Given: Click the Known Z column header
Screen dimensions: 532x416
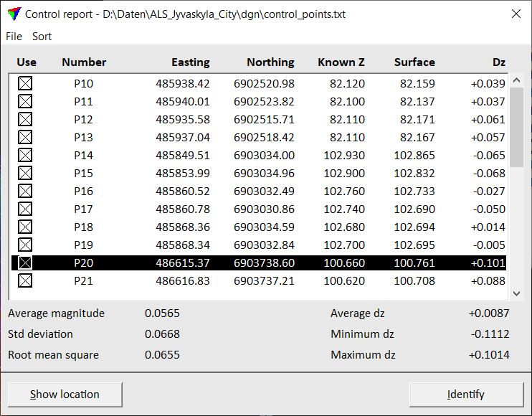Looking at the screenshot, I should [341, 62].
